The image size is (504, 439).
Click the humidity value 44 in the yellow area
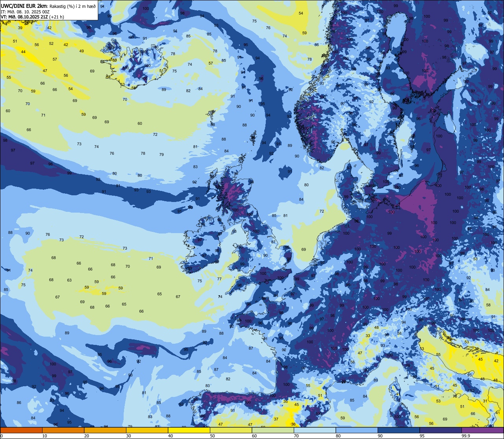23,52
